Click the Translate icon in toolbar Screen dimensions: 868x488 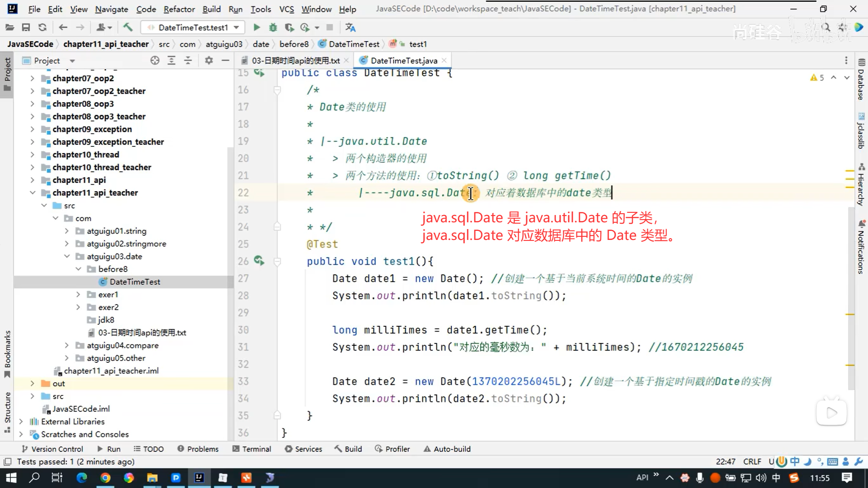click(x=350, y=28)
